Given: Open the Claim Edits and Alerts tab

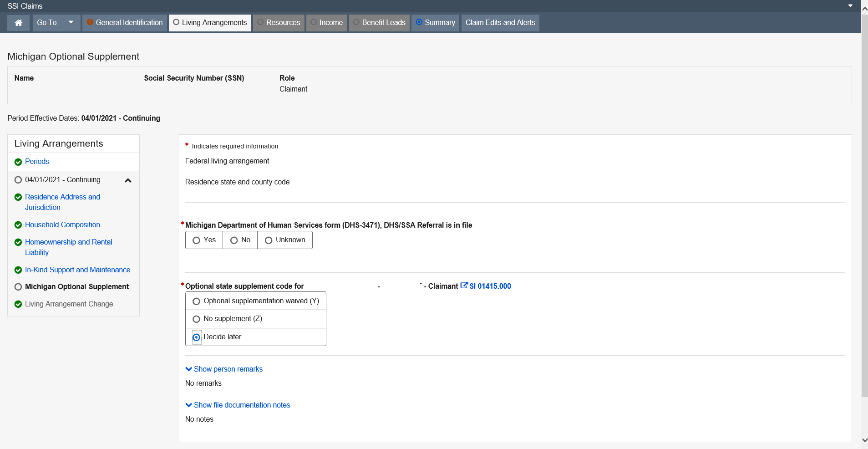Looking at the screenshot, I should pos(500,23).
